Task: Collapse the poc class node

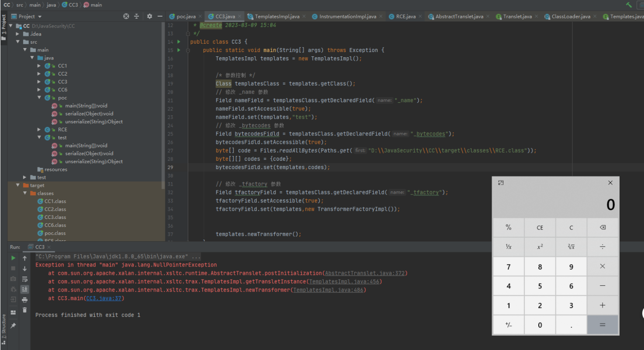Action: point(39,98)
